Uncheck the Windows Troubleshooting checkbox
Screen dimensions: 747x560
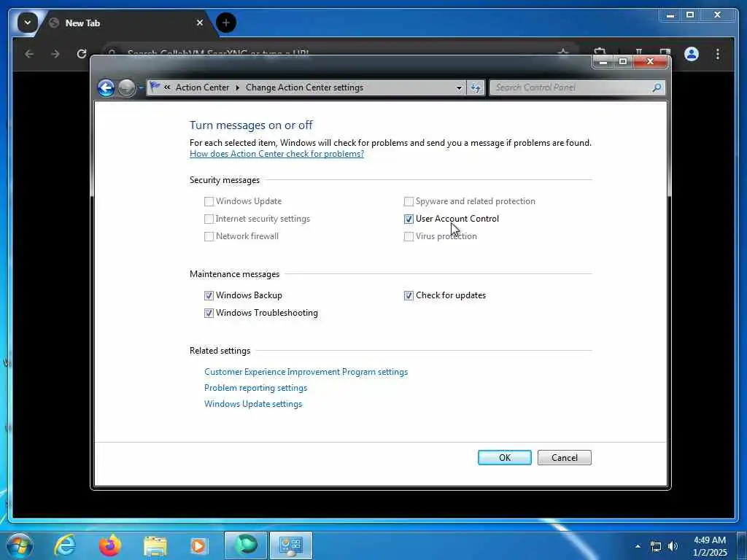point(209,314)
